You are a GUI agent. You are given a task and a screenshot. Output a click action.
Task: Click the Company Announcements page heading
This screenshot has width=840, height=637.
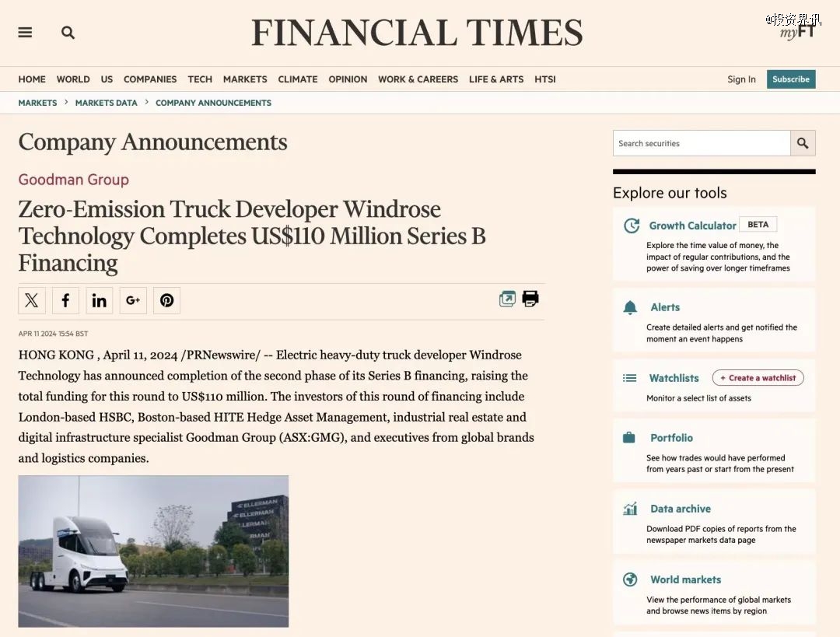[x=152, y=142]
